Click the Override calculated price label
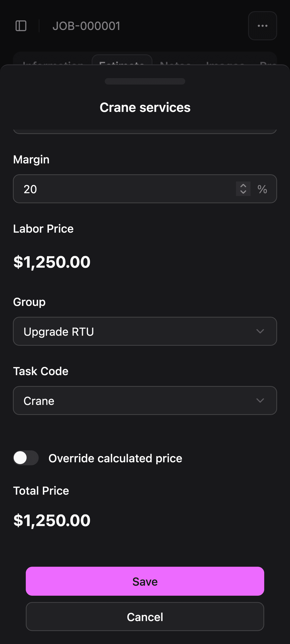 pos(115,458)
